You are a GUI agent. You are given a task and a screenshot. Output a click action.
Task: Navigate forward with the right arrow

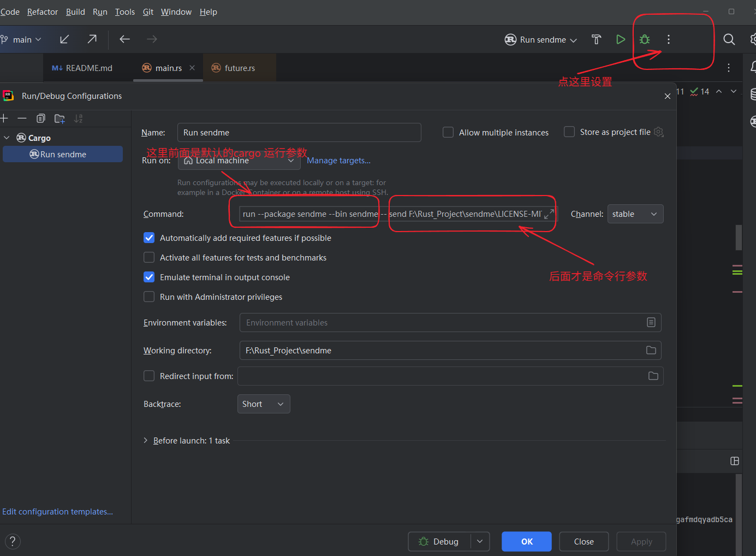(x=152, y=39)
